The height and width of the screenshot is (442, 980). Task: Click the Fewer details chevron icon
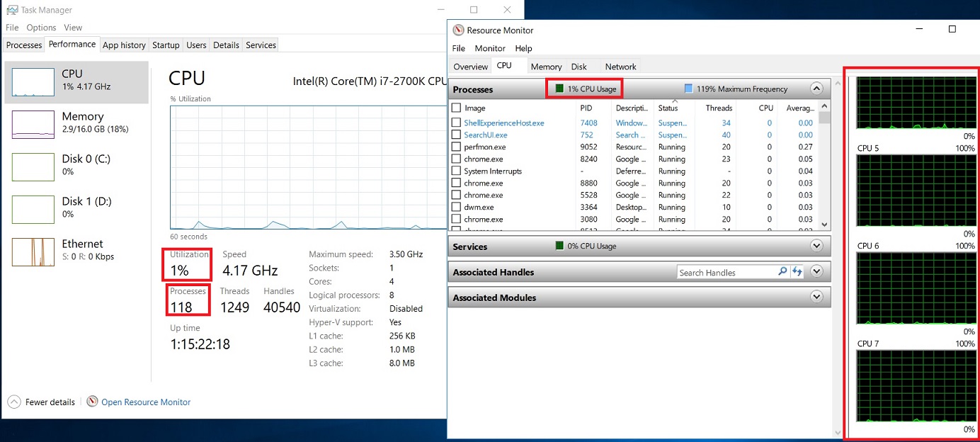point(14,402)
